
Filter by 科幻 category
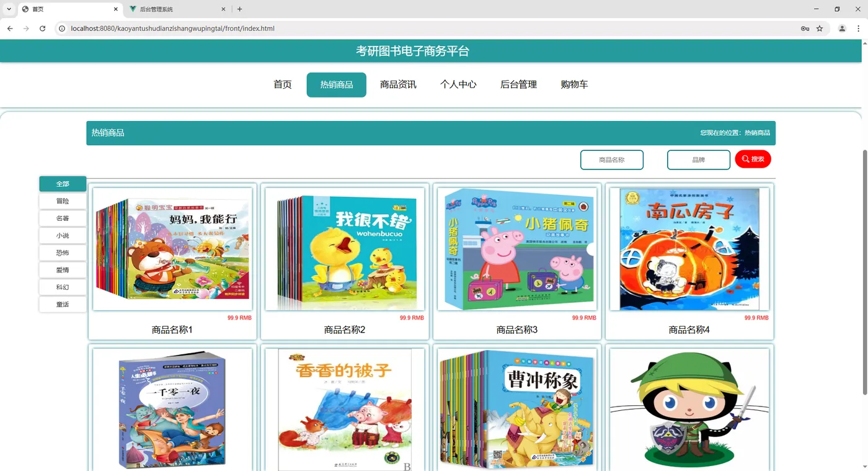pyautogui.click(x=63, y=287)
